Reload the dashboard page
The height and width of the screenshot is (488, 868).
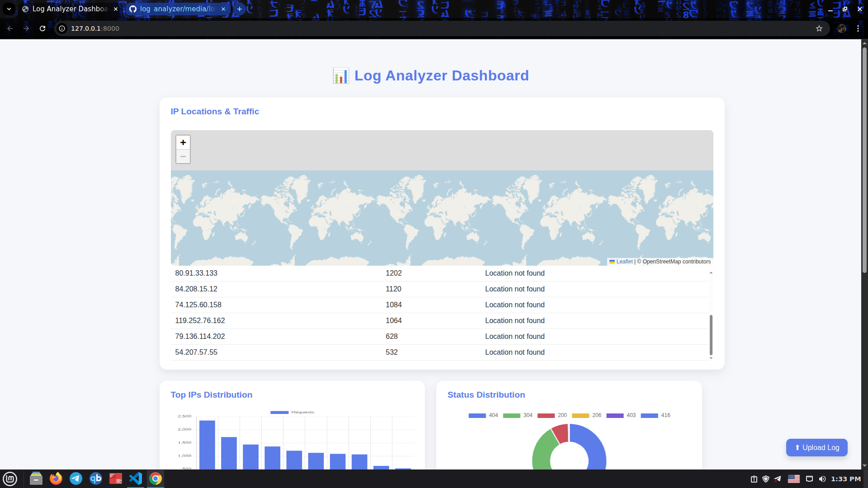point(42,28)
